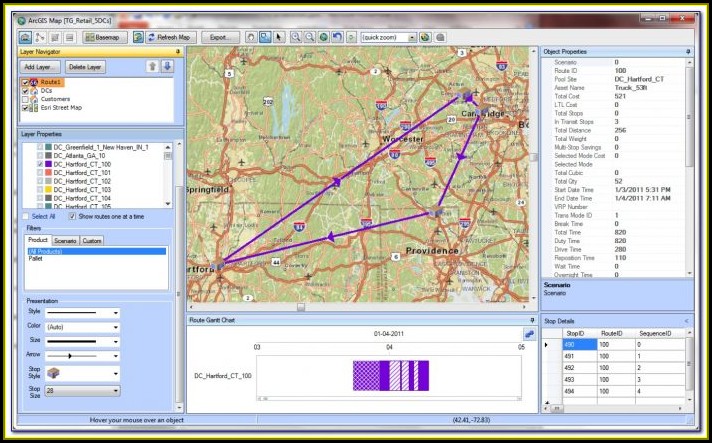712x443 pixels.
Task: Move layer up with arrow icon
Action: point(151,67)
